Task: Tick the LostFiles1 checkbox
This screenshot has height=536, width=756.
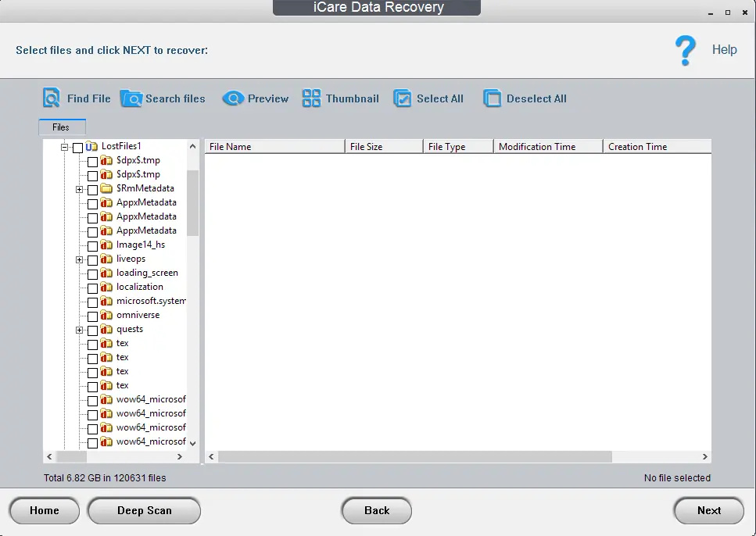Action: pos(77,148)
